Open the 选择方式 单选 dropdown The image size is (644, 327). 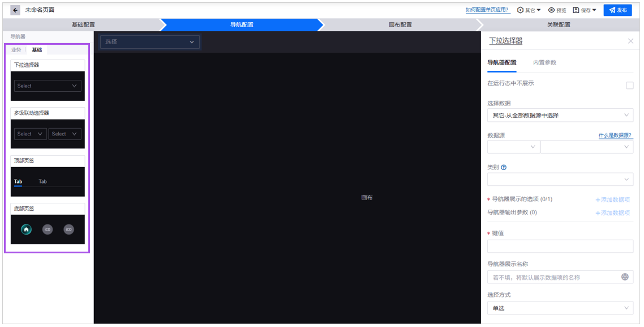coord(560,308)
